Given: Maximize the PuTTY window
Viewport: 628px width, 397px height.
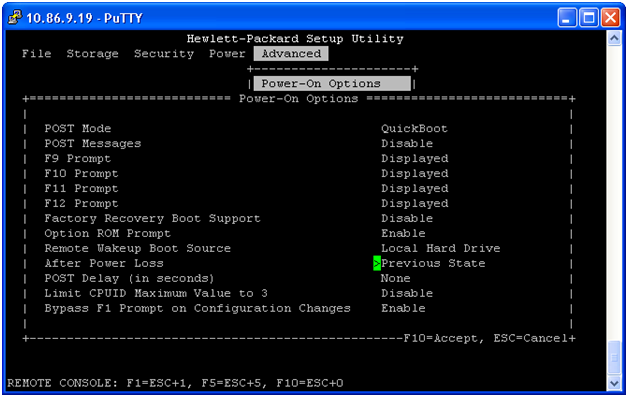Looking at the screenshot, I should pyautogui.click(x=589, y=18).
